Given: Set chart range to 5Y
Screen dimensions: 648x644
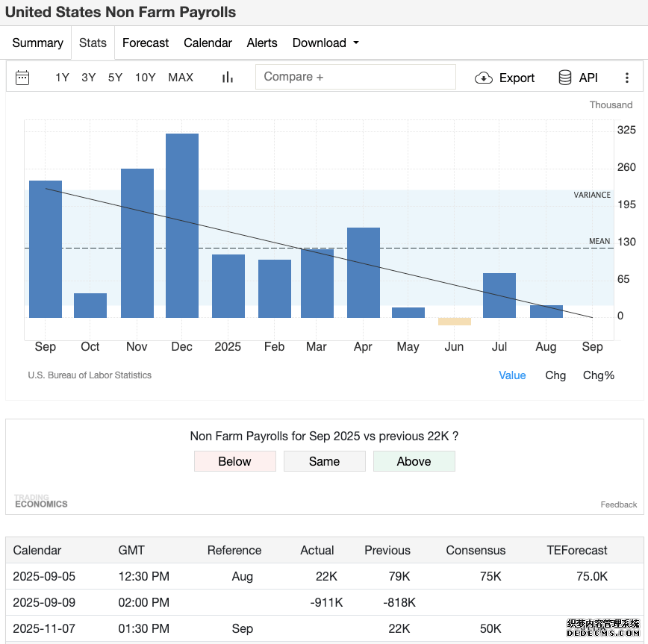Looking at the screenshot, I should coord(115,78).
